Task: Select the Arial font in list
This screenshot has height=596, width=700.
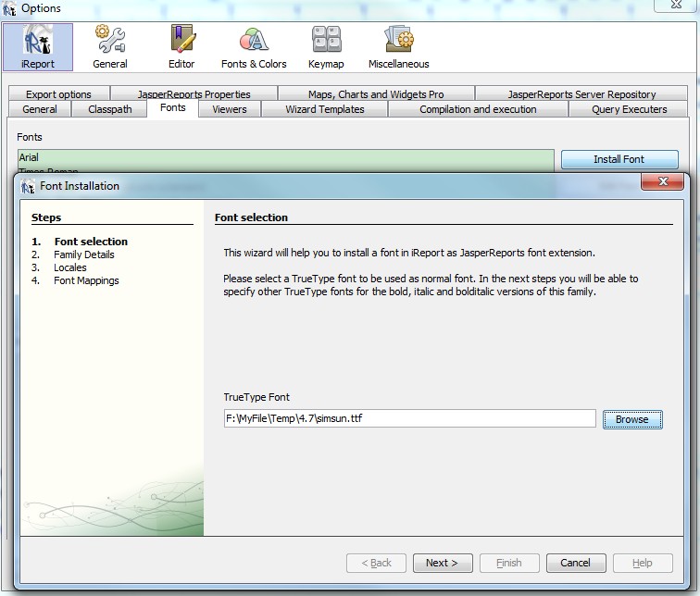Action: pyautogui.click(x=286, y=157)
